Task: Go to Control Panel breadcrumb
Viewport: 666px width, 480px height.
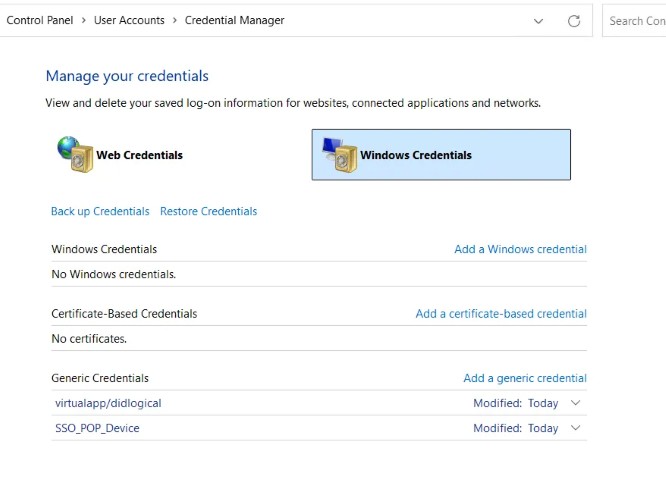Action: 40,20
